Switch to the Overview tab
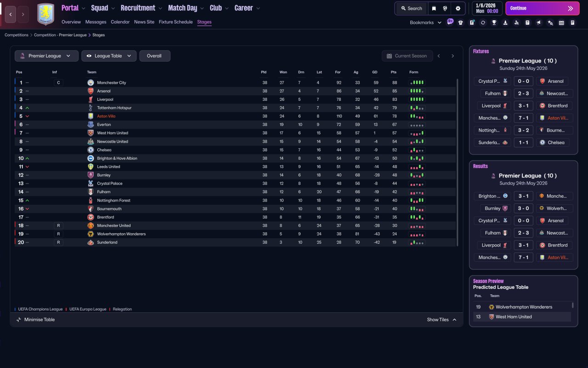Viewport: 588px width, 368px height. point(71,22)
